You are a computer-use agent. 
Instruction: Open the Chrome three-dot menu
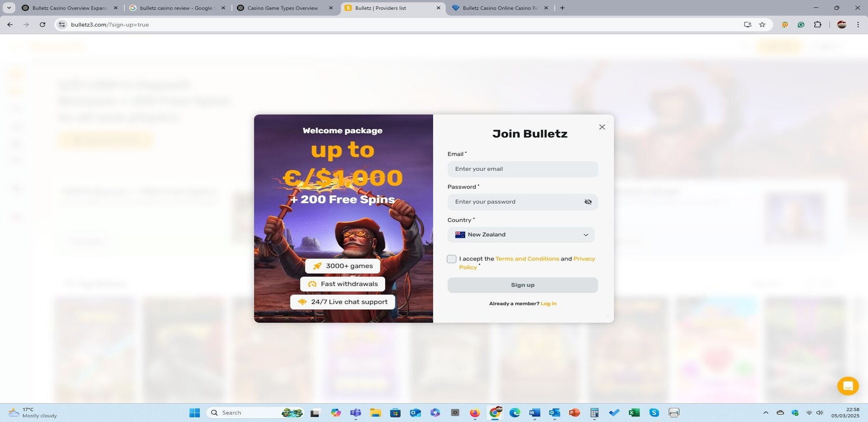pyautogui.click(x=858, y=25)
